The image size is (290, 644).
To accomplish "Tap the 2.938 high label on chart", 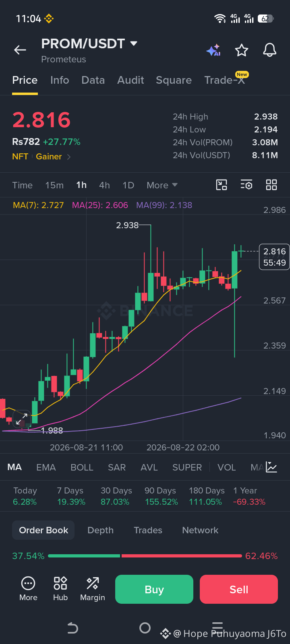I will click(127, 225).
